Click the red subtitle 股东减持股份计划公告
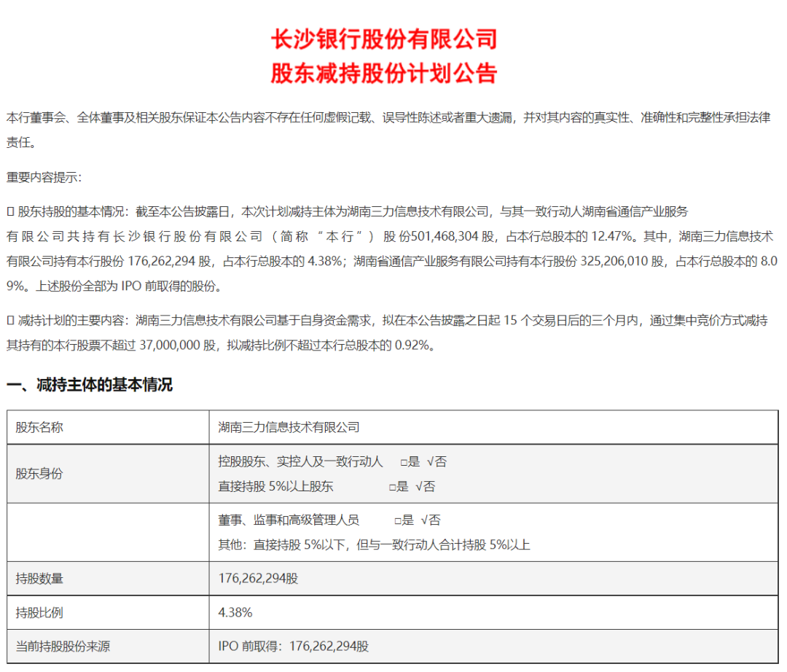The height and width of the screenshot is (672, 787). pos(384,74)
